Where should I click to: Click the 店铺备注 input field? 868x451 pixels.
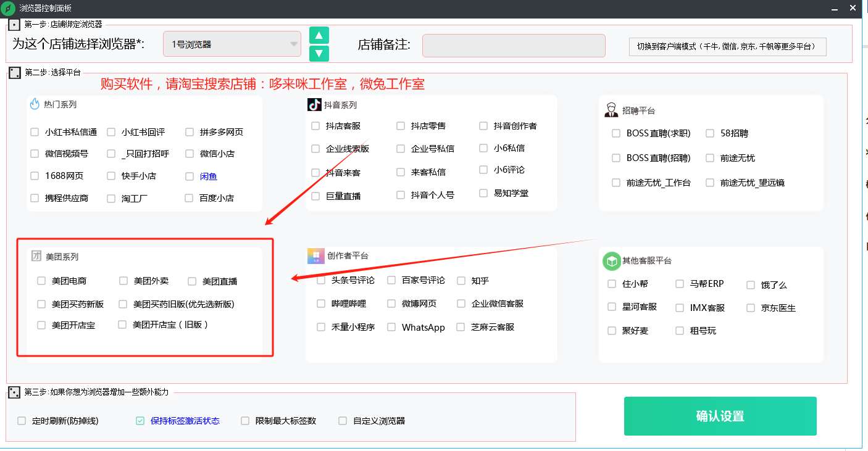(x=514, y=46)
